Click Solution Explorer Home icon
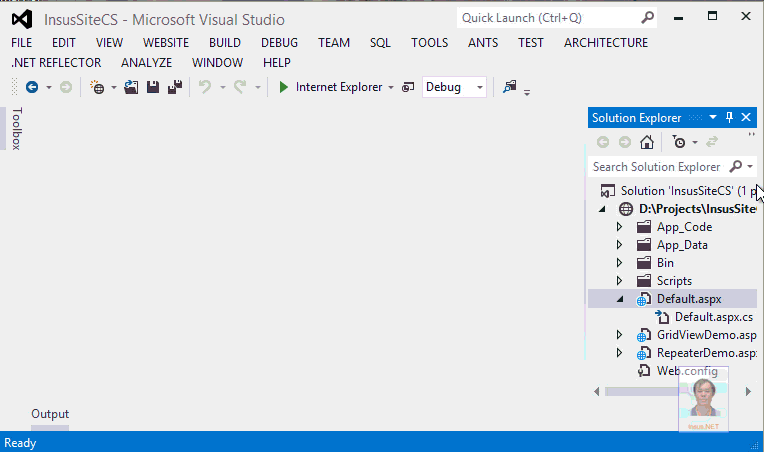The height and width of the screenshot is (452, 764). tap(647, 142)
